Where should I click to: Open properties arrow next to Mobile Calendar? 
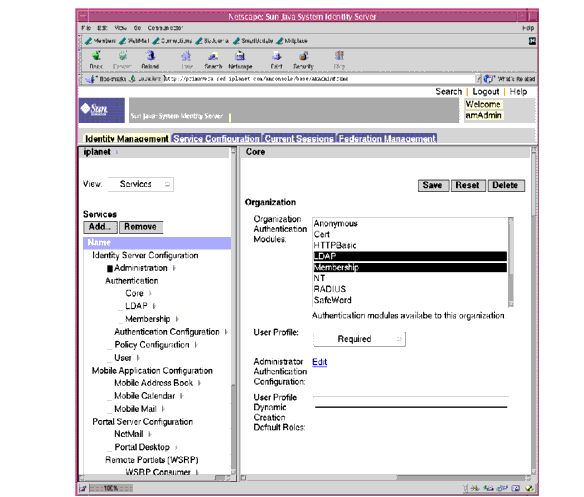(x=181, y=396)
